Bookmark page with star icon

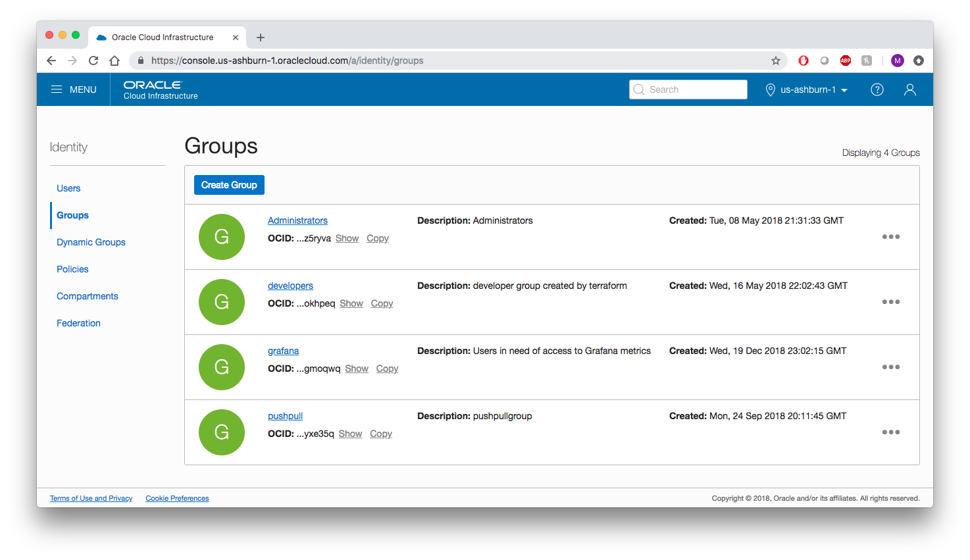tap(775, 61)
